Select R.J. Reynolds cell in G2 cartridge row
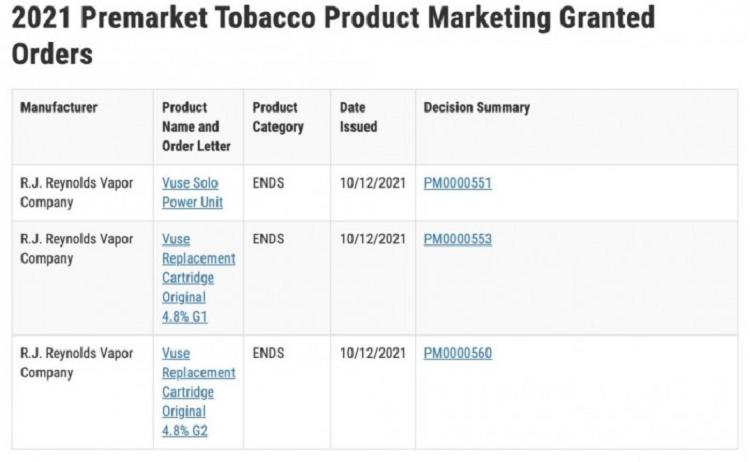 [77, 363]
